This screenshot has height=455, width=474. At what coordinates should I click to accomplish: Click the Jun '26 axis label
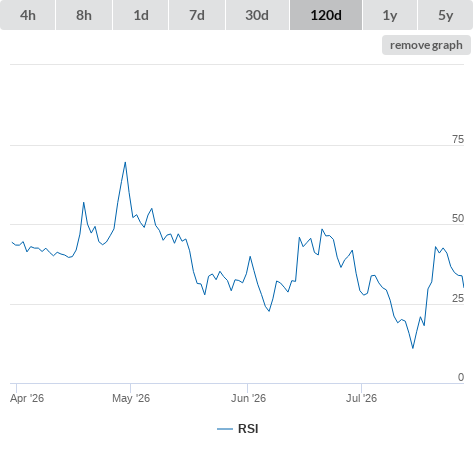[x=248, y=398]
